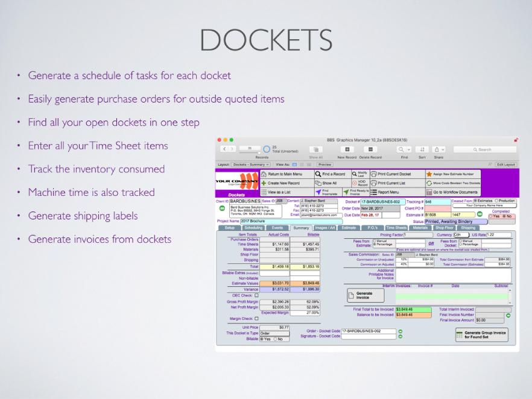Select Fees from Estimate Manual radio
The image size is (532, 399).
[x=375, y=241]
